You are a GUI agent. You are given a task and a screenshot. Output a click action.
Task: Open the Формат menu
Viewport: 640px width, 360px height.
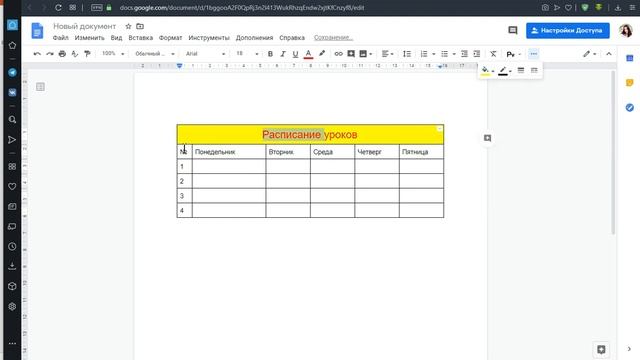(170, 38)
